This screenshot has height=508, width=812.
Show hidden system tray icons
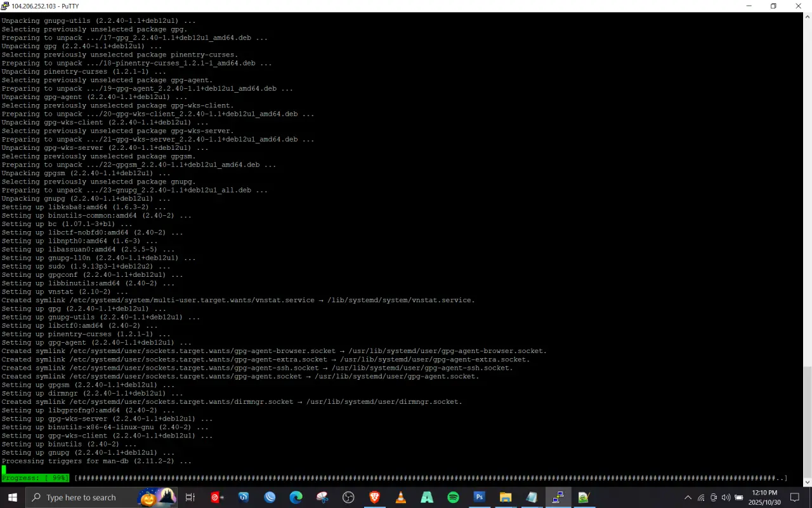[x=688, y=497]
